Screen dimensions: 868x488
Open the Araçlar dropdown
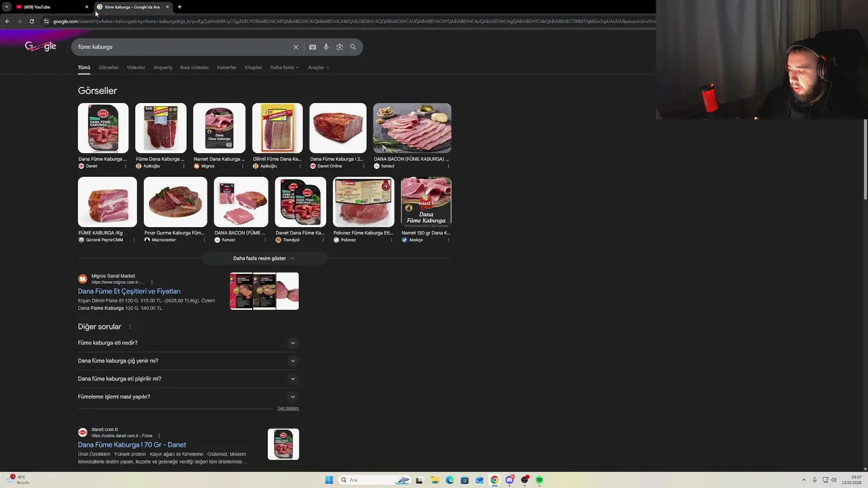pyautogui.click(x=318, y=67)
